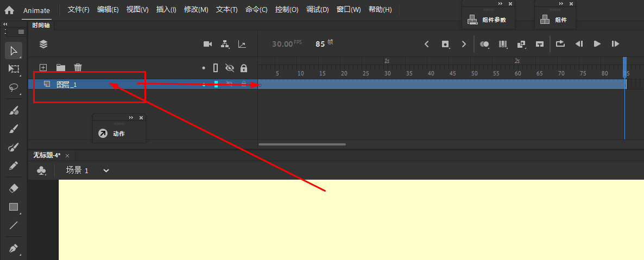Open the 场景 1 scene dropdown
Image resolution: width=644 pixels, height=260 pixels.
click(x=106, y=170)
